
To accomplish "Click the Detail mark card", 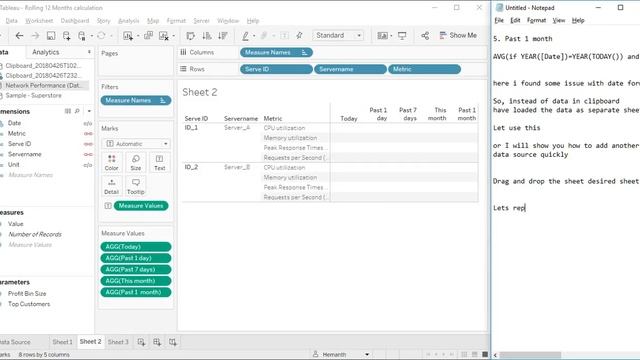I will coord(111,186).
